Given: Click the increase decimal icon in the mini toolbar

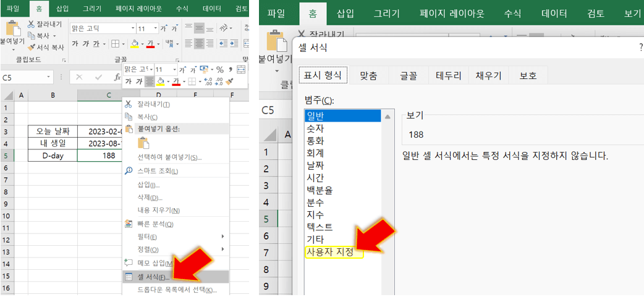Looking at the screenshot, I should pos(208,82).
